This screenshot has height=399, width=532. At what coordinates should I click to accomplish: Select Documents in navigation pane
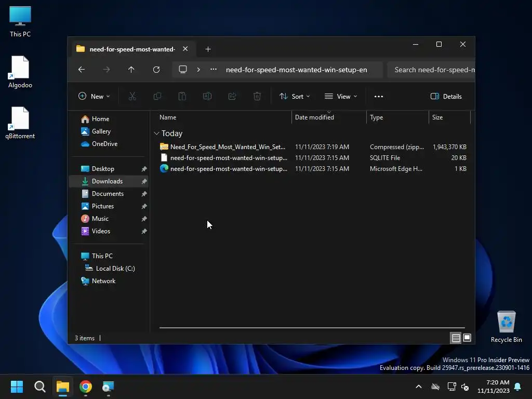pyautogui.click(x=102, y=194)
